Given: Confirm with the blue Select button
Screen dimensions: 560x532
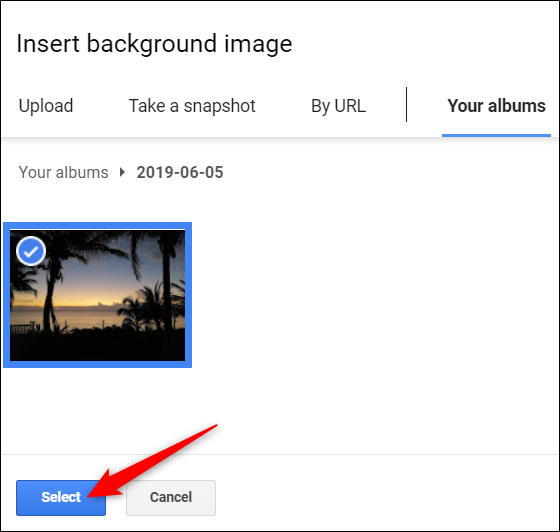Looking at the screenshot, I should (x=61, y=497).
